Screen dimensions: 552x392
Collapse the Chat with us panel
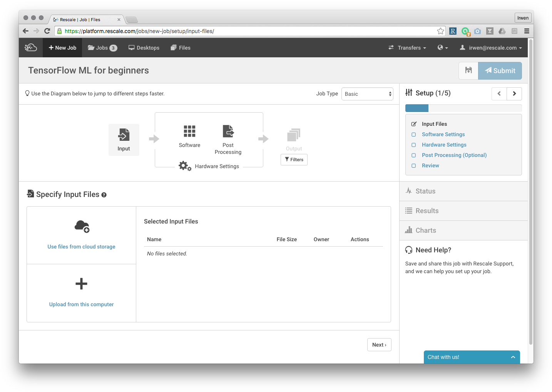click(x=513, y=357)
